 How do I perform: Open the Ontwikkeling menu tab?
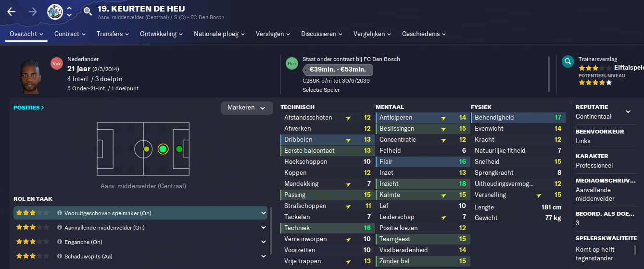162,34
